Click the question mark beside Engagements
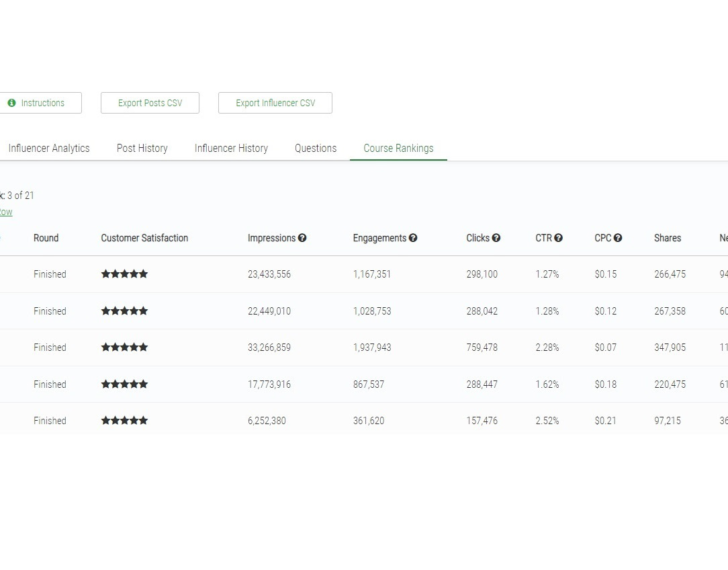728x570 pixels. pyautogui.click(x=413, y=238)
